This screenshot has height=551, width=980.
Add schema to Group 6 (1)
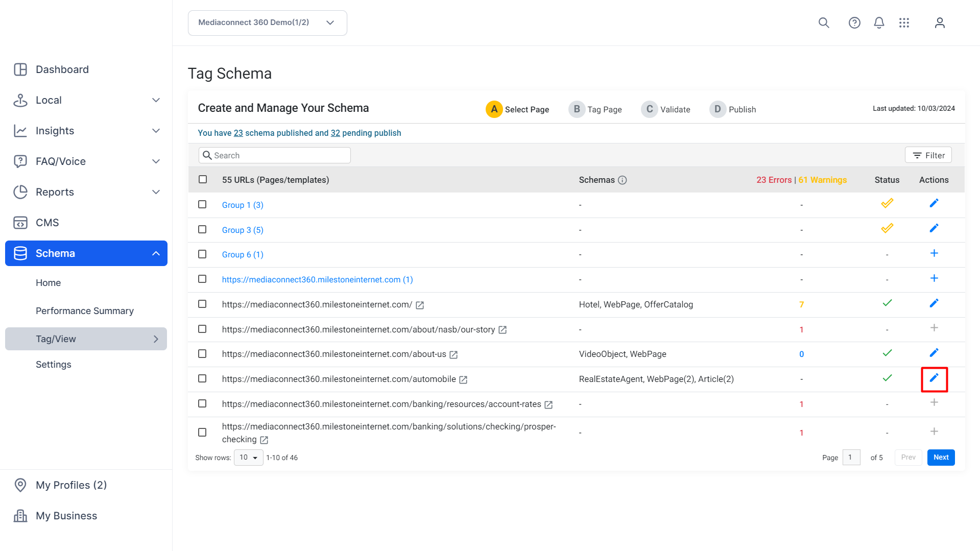pyautogui.click(x=934, y=253)
